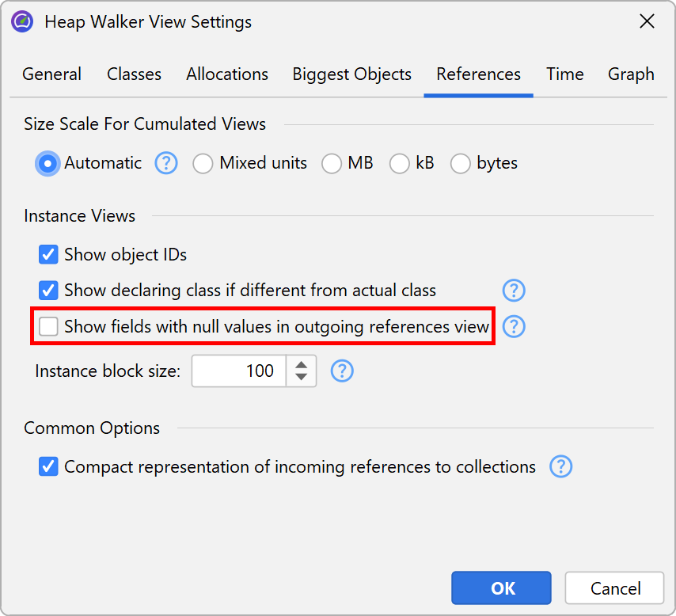Select the kB size scale option
Viewport: 676px width, 616px height.
click(x=400, y=164)
